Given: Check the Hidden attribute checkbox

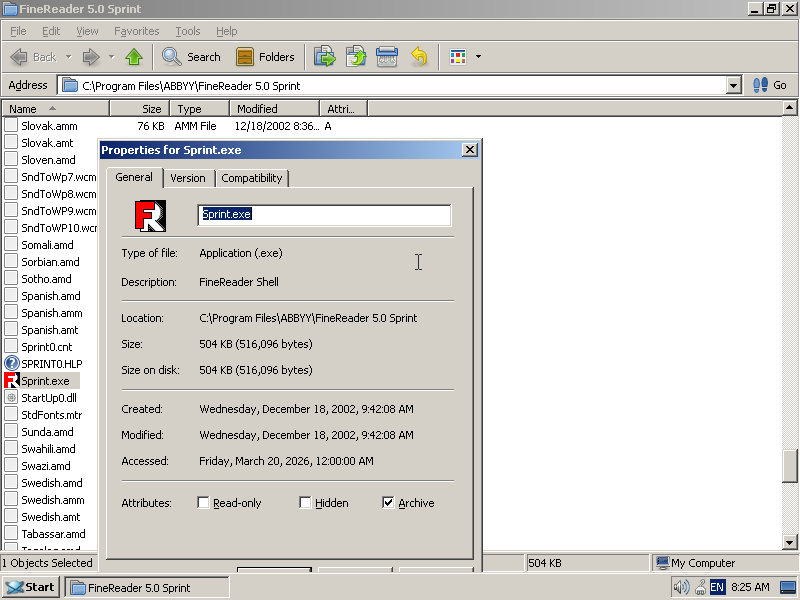Looking at the screenshot, I should pyautogui.click(x=305, y=503).
